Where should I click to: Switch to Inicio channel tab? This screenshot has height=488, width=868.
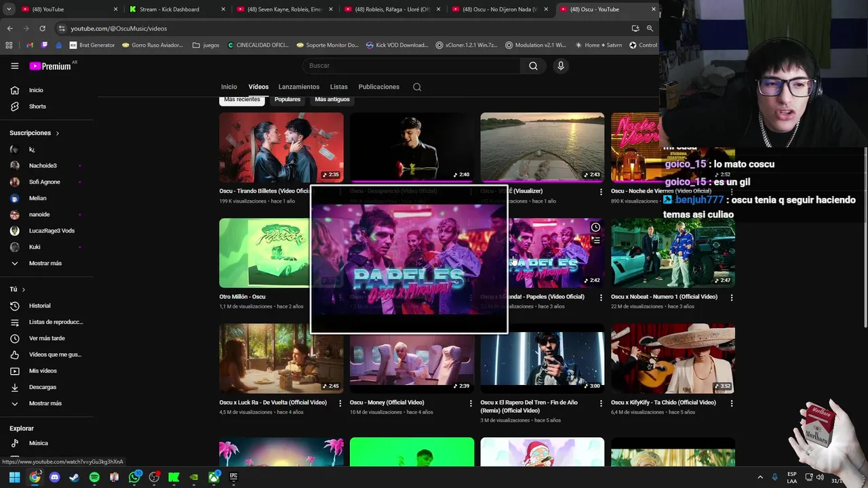[x=229, y=87]
